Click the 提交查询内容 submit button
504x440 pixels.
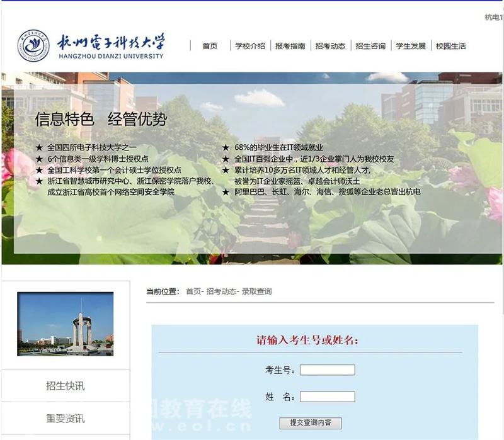(x=311, y=424)
